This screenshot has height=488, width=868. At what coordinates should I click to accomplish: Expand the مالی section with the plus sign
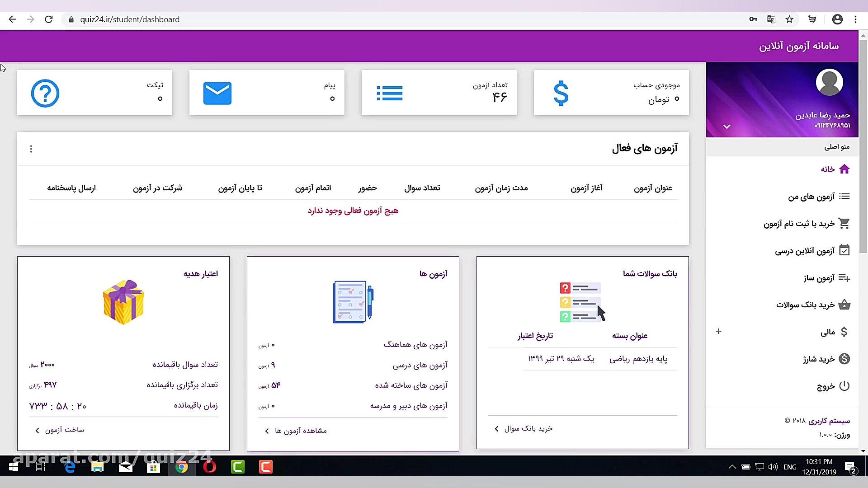tap(718, 331)
